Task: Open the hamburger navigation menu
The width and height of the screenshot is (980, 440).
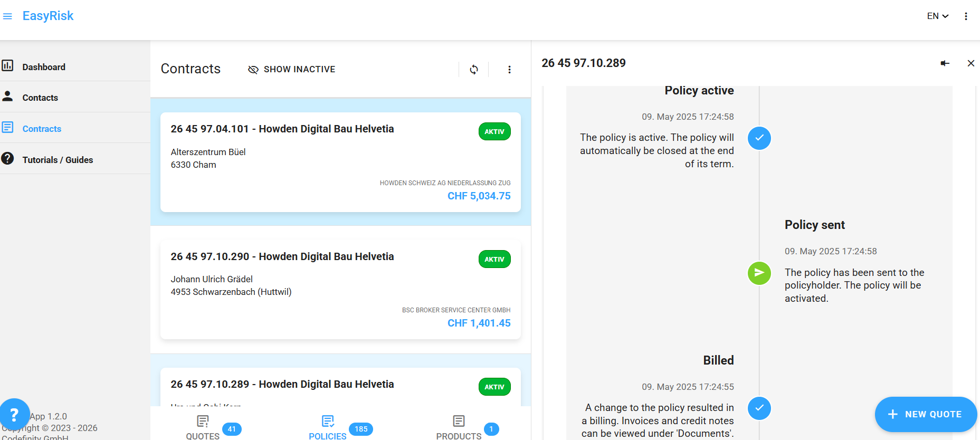Action: [7, 16]
